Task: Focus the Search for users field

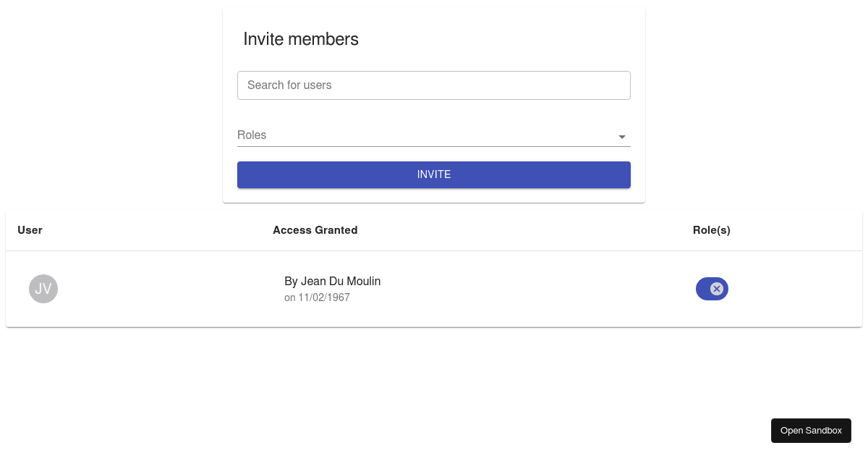Action: pyautogui.click(x=434, y=85)
